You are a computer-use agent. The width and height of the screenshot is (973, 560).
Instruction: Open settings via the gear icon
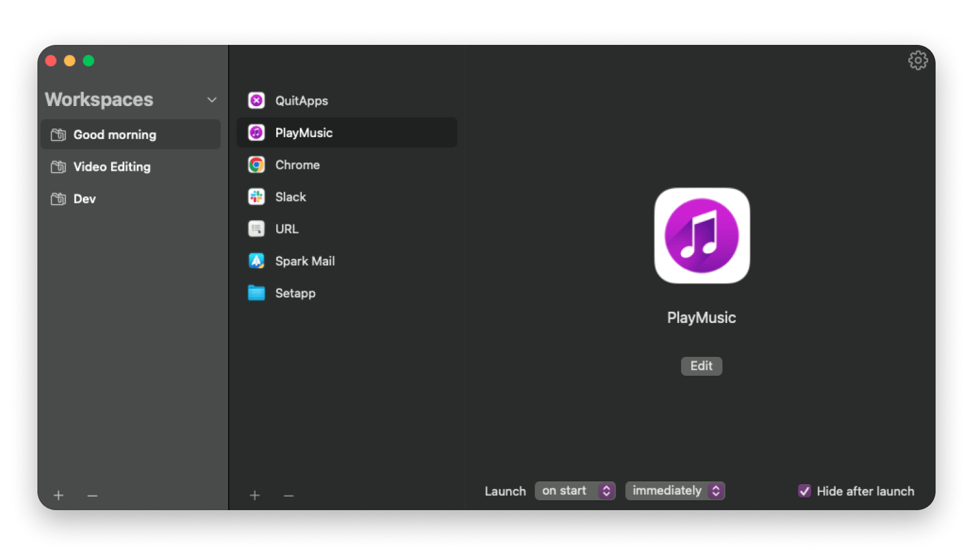coord(917,60)
